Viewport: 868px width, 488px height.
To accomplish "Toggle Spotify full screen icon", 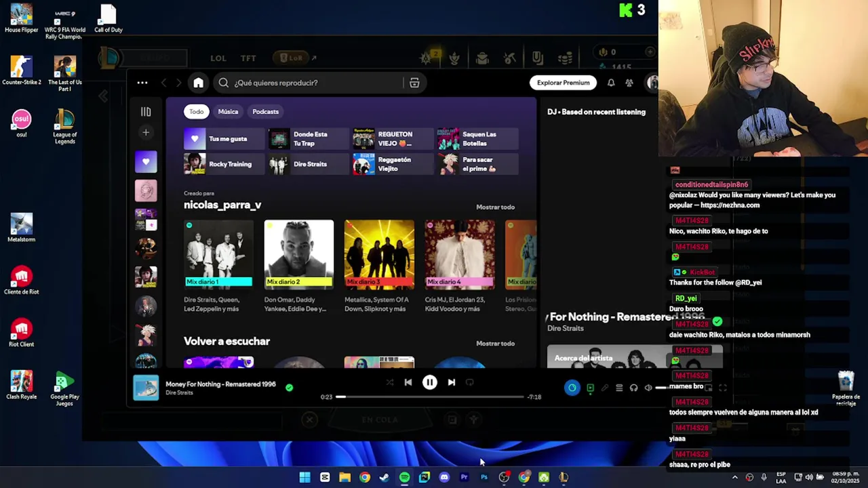I will 723,388.
